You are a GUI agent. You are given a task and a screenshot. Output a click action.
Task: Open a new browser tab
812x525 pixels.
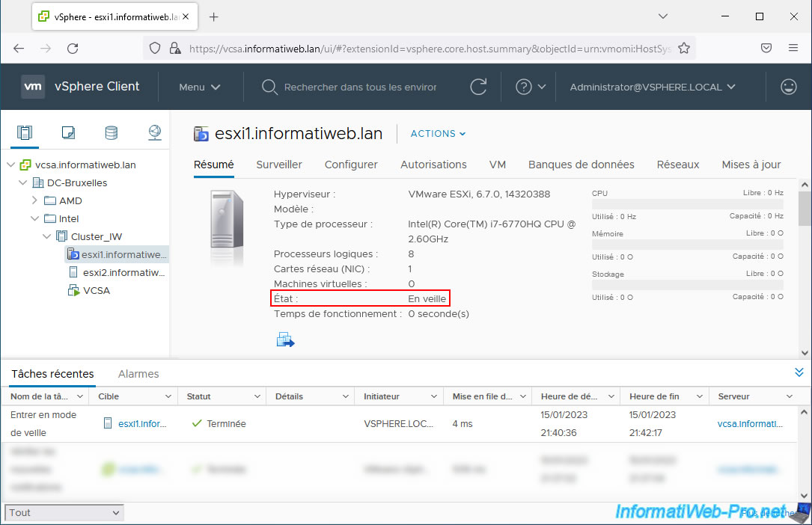coord(213,17)
